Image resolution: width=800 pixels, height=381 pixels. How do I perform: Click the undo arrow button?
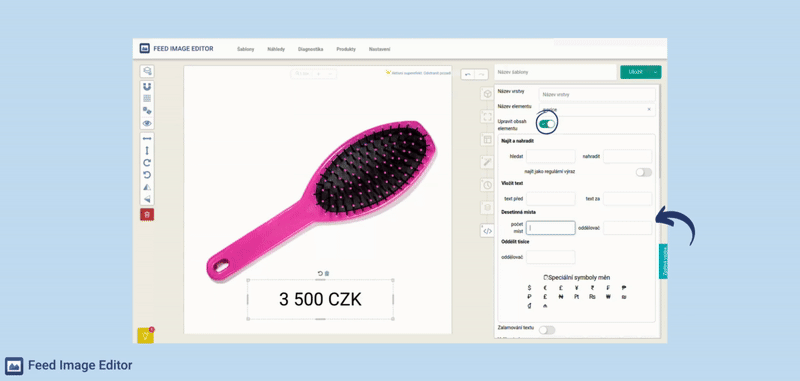468,74
